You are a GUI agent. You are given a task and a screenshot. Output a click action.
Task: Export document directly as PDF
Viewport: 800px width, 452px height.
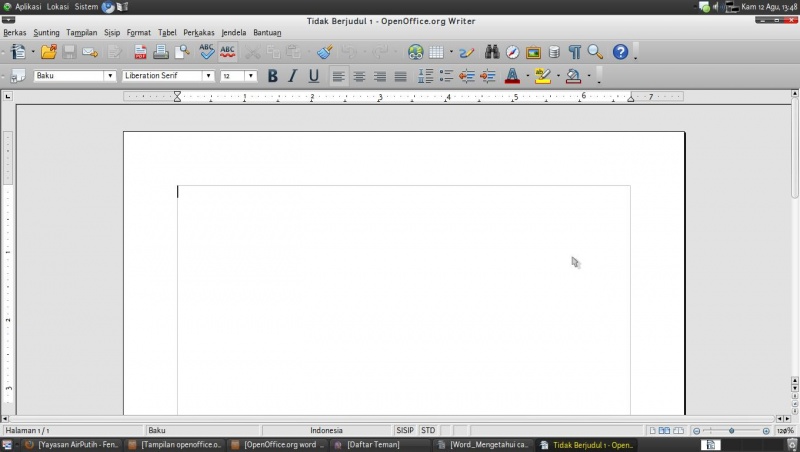click(140, 52)
